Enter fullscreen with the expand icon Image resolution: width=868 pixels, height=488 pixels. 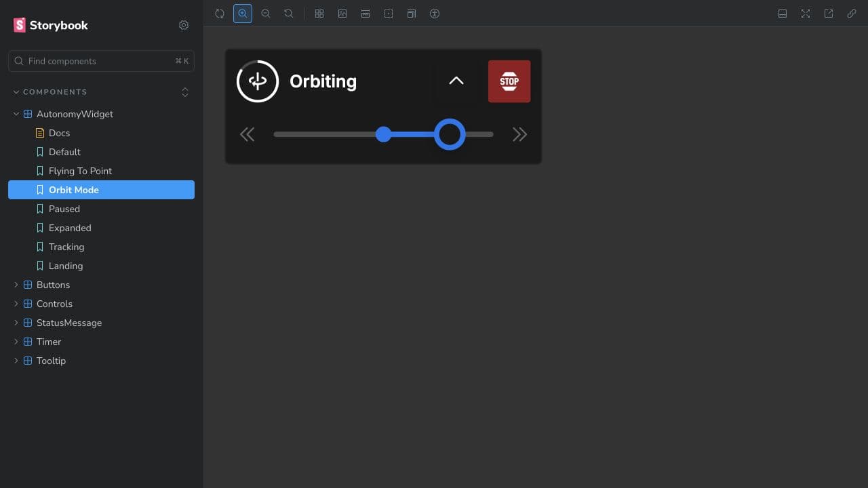pos(806,14)
